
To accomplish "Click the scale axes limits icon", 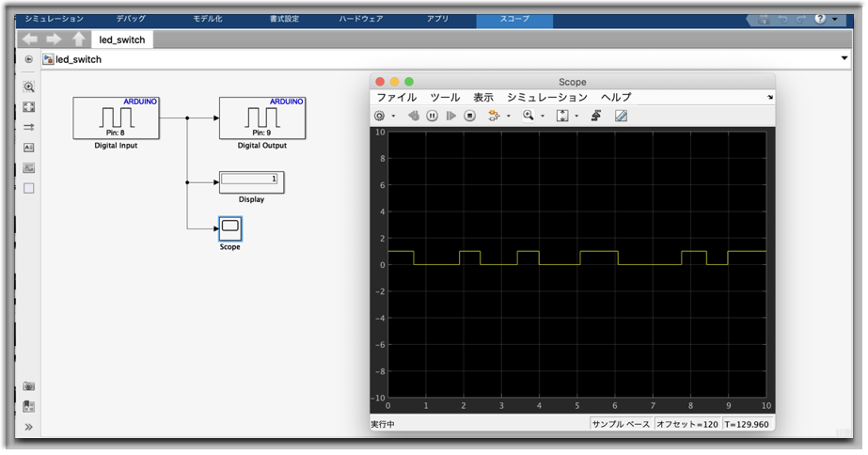I will pos(562,116).
